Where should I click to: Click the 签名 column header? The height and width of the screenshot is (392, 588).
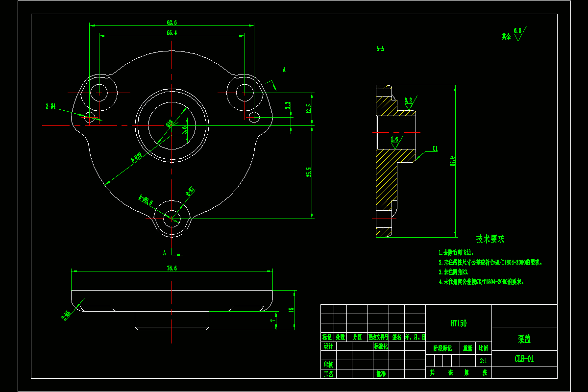click(x=396, y=337)
